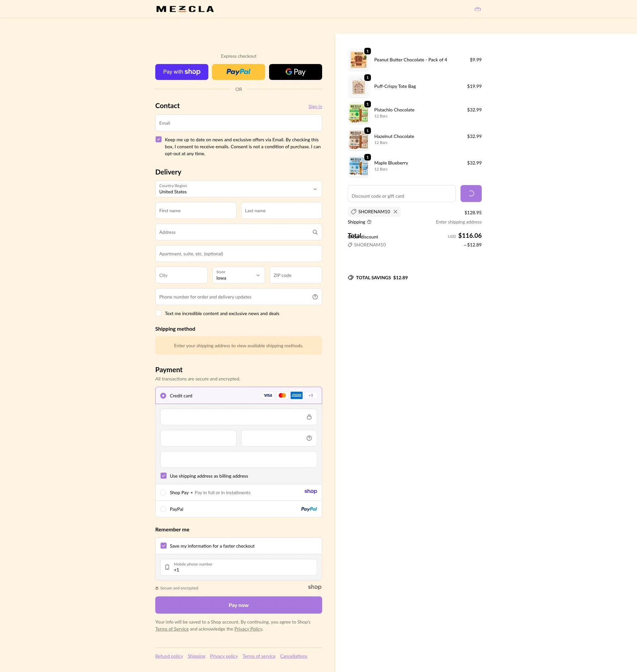The width and height of the screenshot is (637, 672).
Task: Uncheck the email news consent checkbox
Action: pyautogui.click(x=158, y=139)
